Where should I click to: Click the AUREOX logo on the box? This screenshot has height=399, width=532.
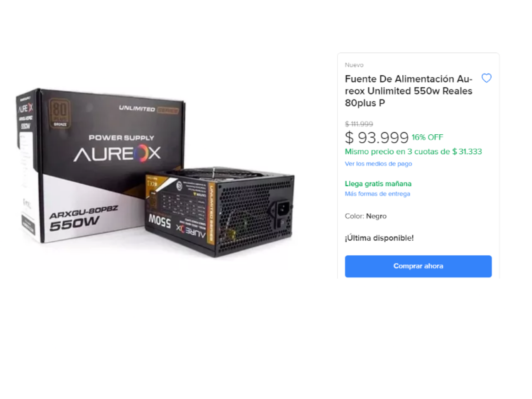tap(117, 153)
